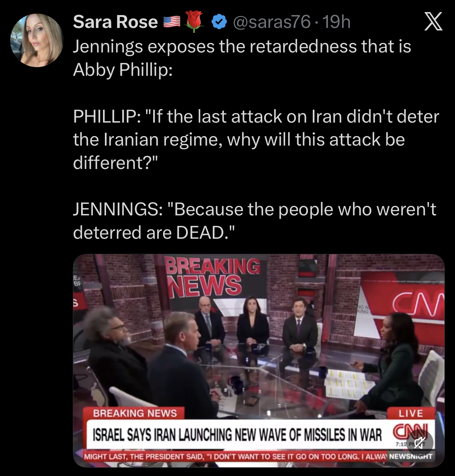This screenshot has width=455, height=476.
Task: Click the scrolling red ticker text
Action: click(235, 456)
